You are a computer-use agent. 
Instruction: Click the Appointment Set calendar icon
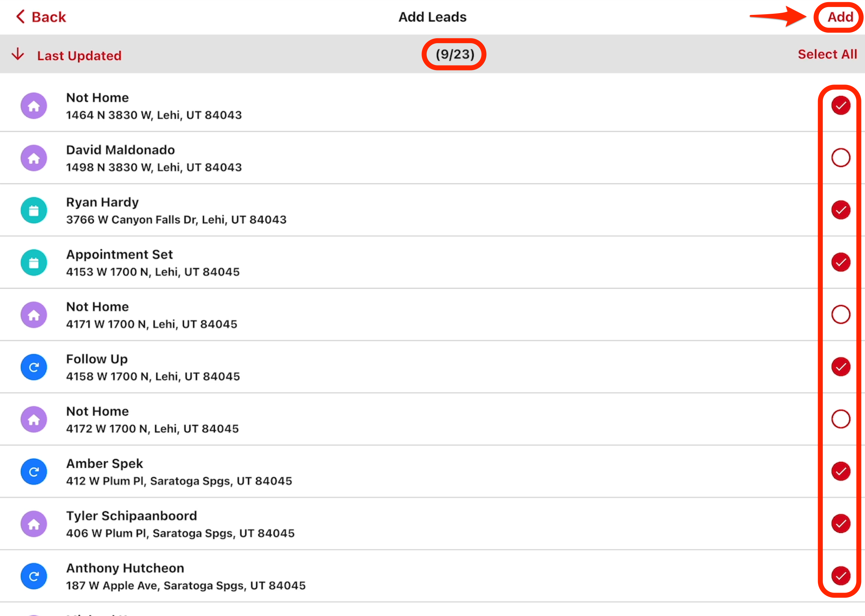pos(34,262)
